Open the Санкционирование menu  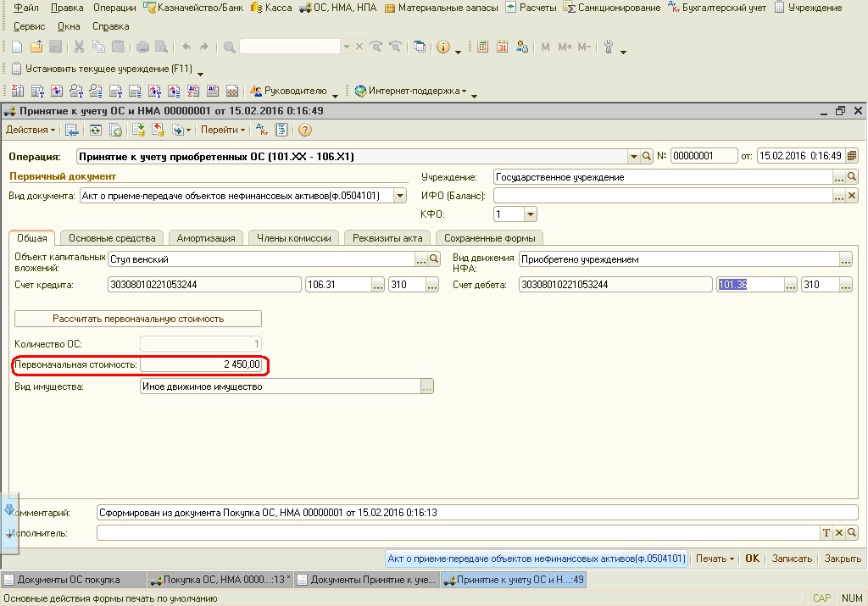(612, 8)
